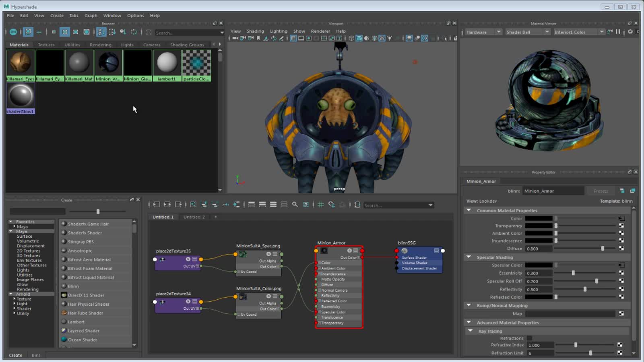Collapse the Ray Tracing section

point(470,331)
